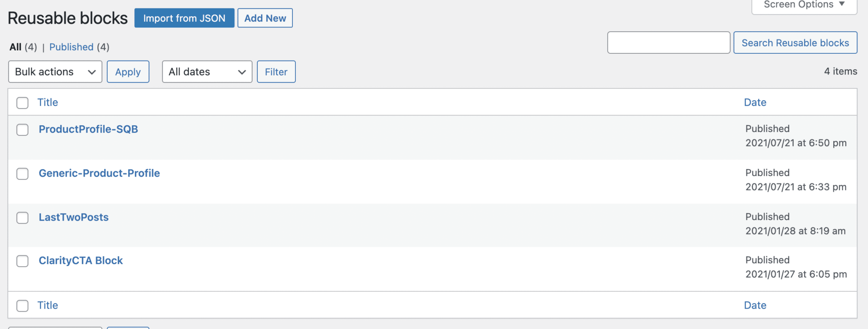
Task: Select the ProductProfile-SQB row checkbox
Action: pos(22,130)
